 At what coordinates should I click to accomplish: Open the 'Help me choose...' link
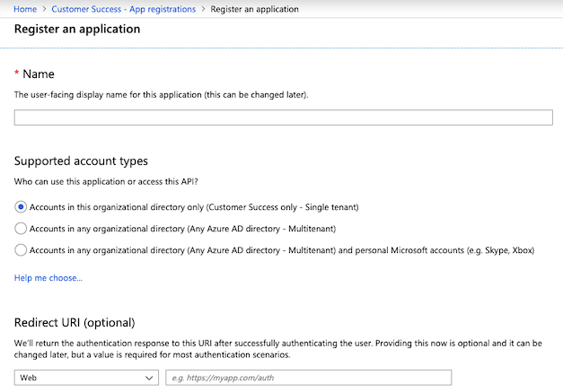point(48,278)
